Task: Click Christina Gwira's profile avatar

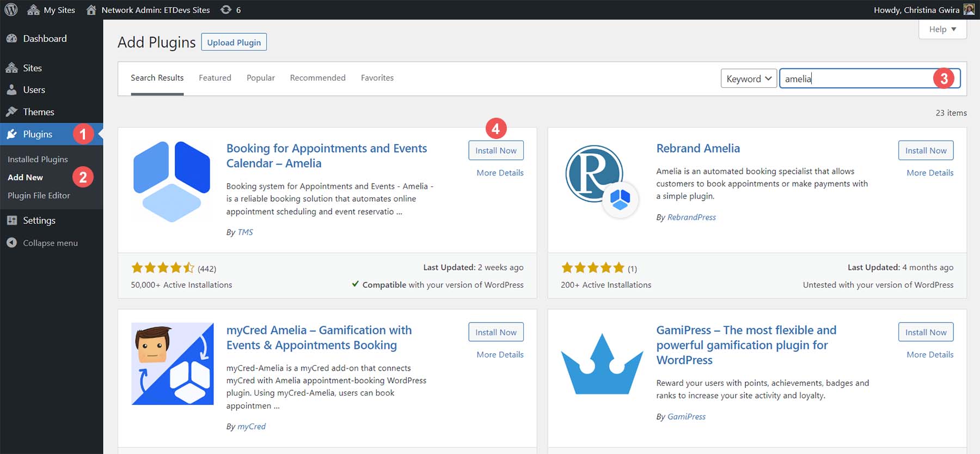Action: click(969, 10)
